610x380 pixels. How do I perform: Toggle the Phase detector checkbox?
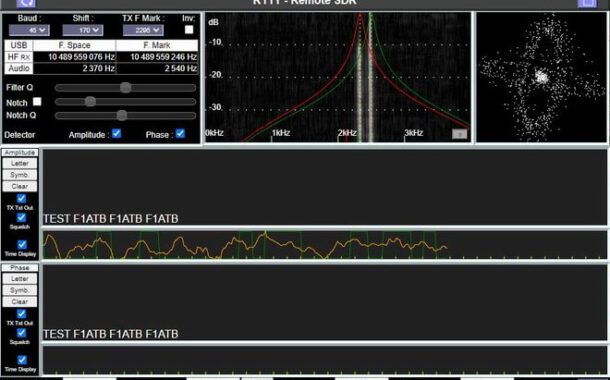(180, 133)
